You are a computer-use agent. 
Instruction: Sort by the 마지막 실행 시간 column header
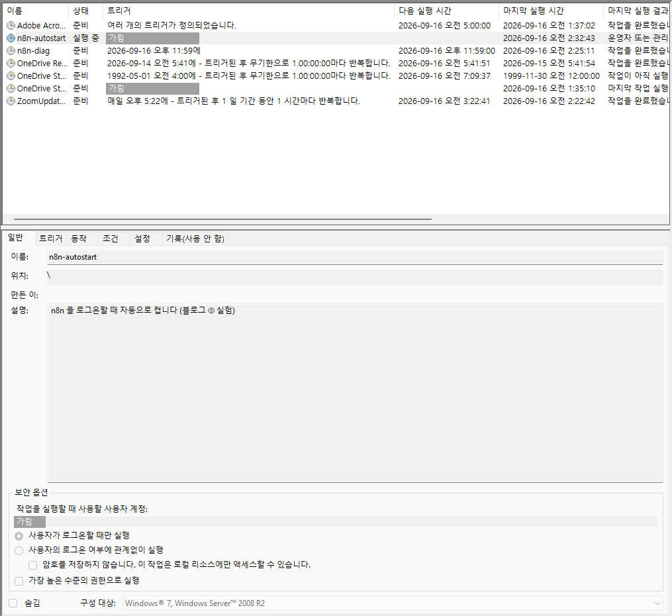click(551, 11)
